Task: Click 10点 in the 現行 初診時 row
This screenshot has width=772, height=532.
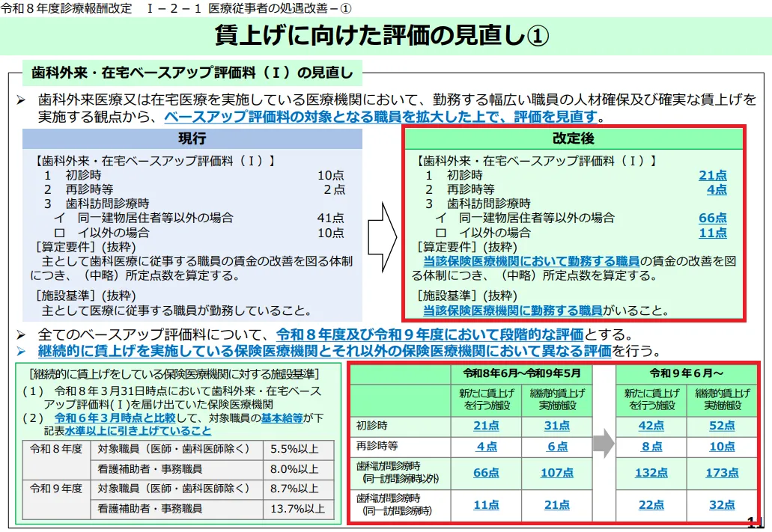Action: point(330,175)
